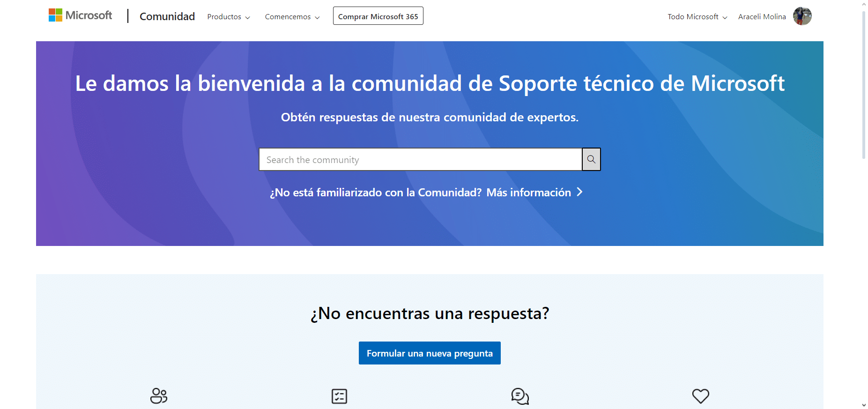Click the chat bubbles icon
The height and width of the screenshot is (409, 868).
pos(520,396)
